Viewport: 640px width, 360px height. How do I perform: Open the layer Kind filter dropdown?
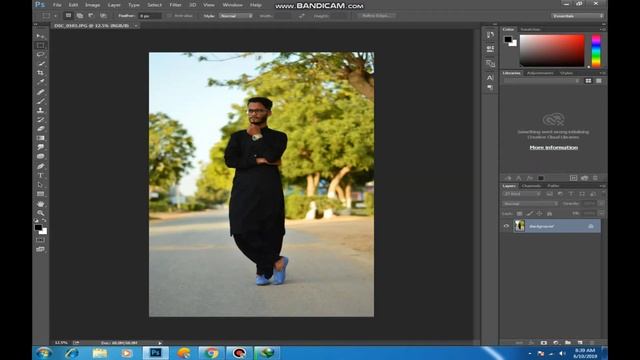tap(521, 194)
